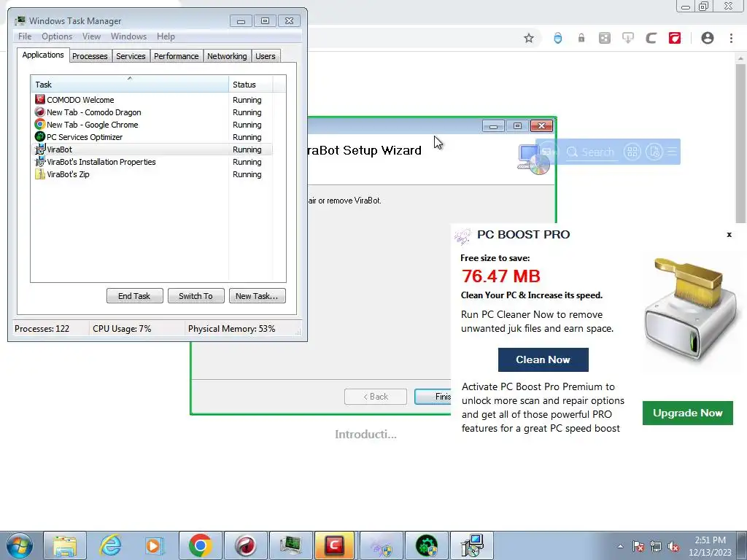Click Finish in ViraBot Setup Wizard
Screen dimensions: 747x560
(x=433, y=397)
